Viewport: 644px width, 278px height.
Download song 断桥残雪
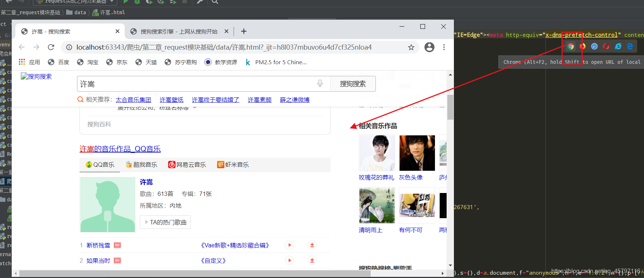point(312,245)
